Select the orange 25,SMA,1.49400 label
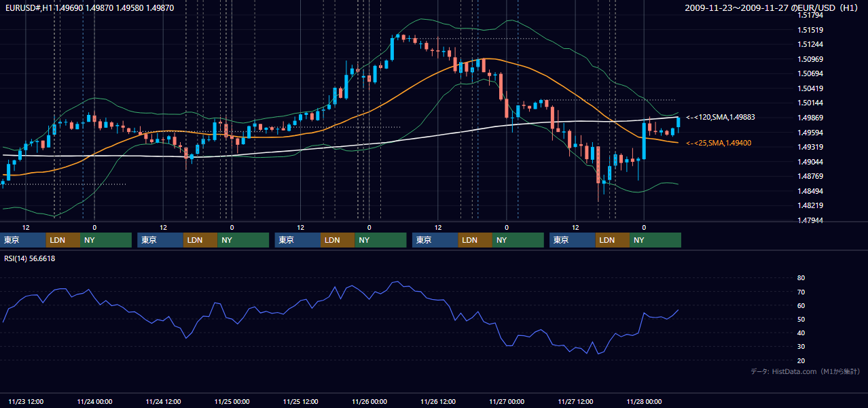The image size is (868, 408). click(718, 143)
